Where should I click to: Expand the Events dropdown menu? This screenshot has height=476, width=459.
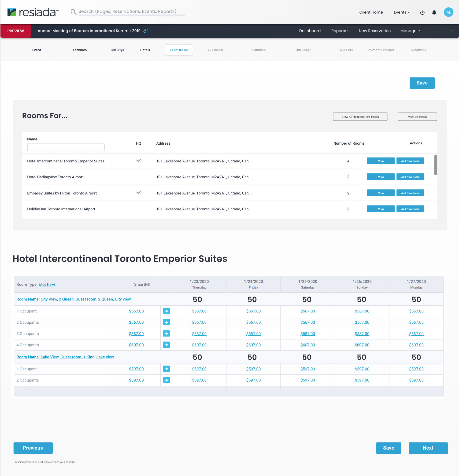coord(402,12)
